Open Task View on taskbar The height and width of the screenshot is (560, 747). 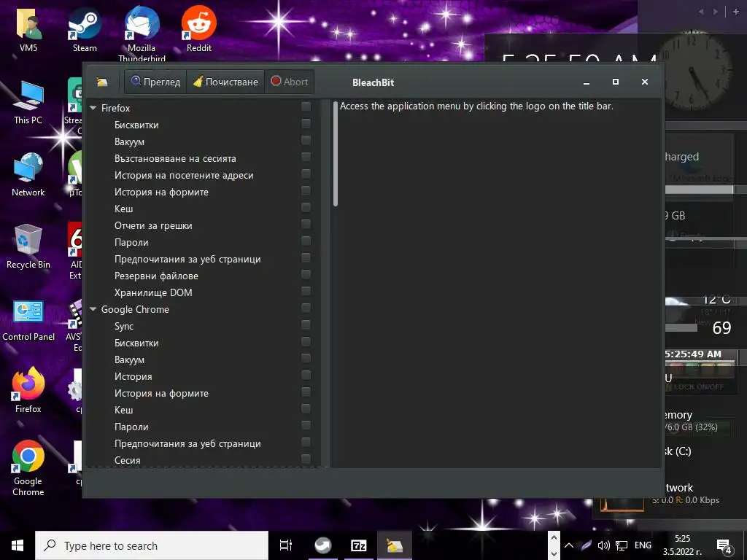pyautogui.click(x=286, y=545)
